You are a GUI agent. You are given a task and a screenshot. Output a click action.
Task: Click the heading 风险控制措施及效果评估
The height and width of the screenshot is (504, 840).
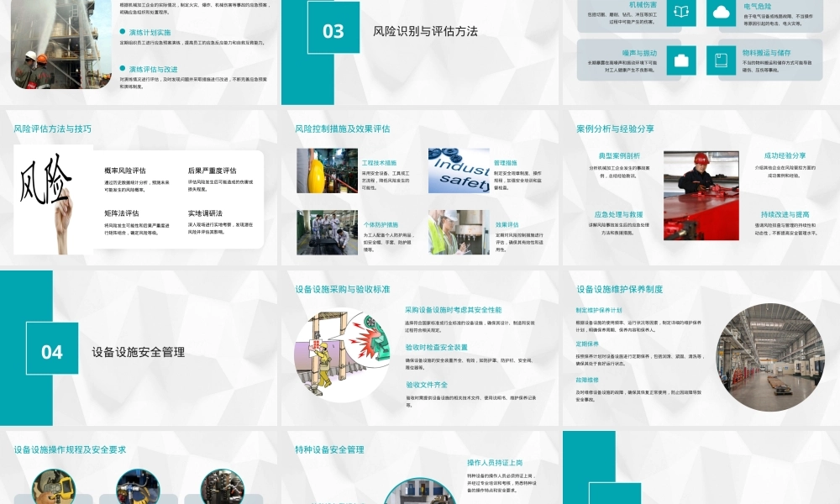(x=343, y=129)
